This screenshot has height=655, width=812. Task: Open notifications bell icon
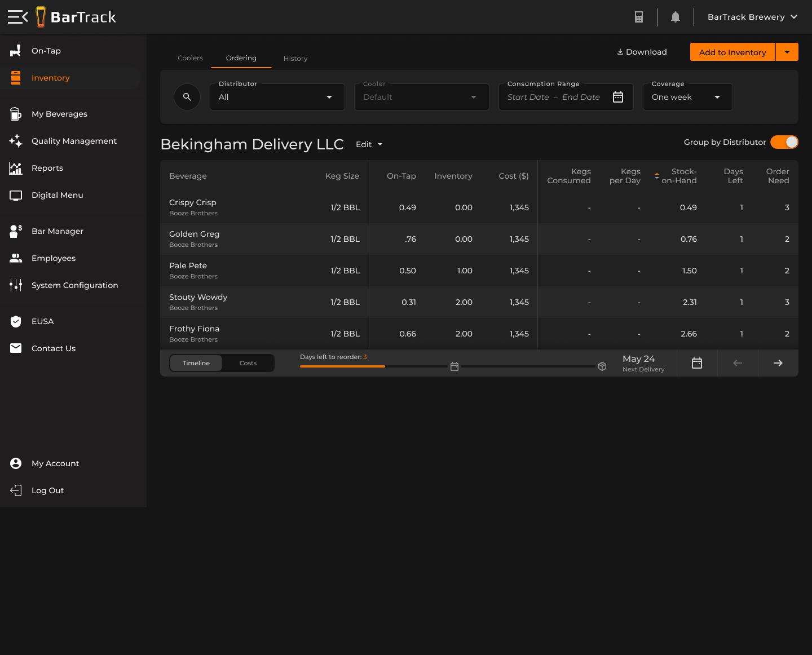tap(676, 17)
